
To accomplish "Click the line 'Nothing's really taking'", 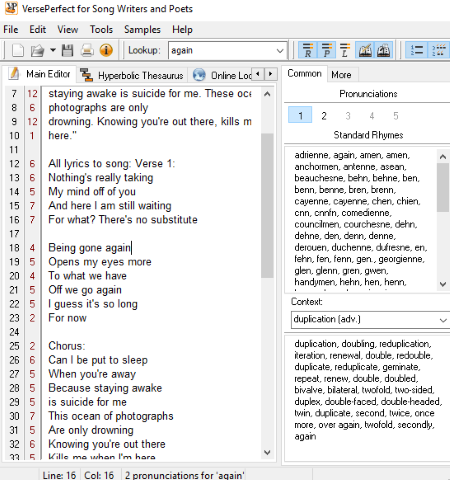I will (x=101, y=178).
